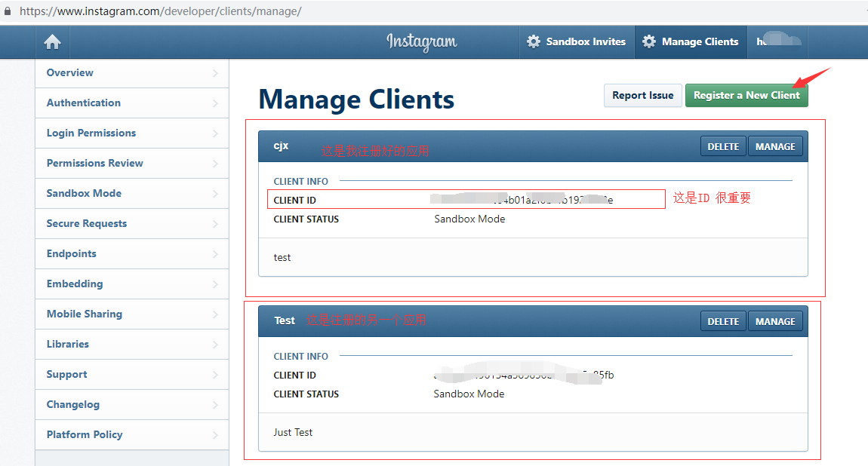Manage the Test client
Image resolution: width=868 pixels, height=466 pixels.
tap(775, 321)
